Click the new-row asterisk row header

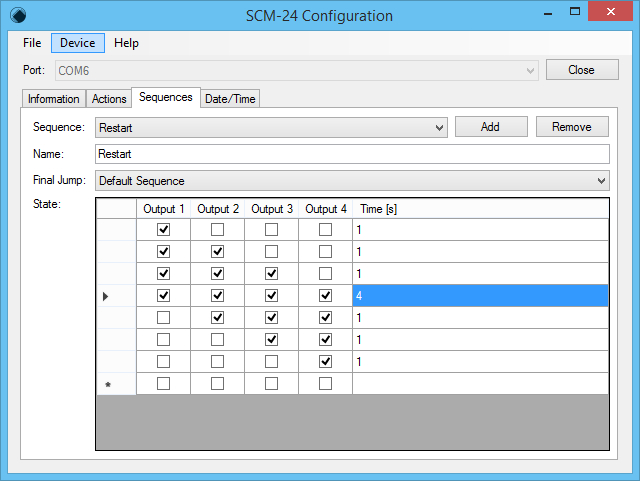(x=116, y=384)
